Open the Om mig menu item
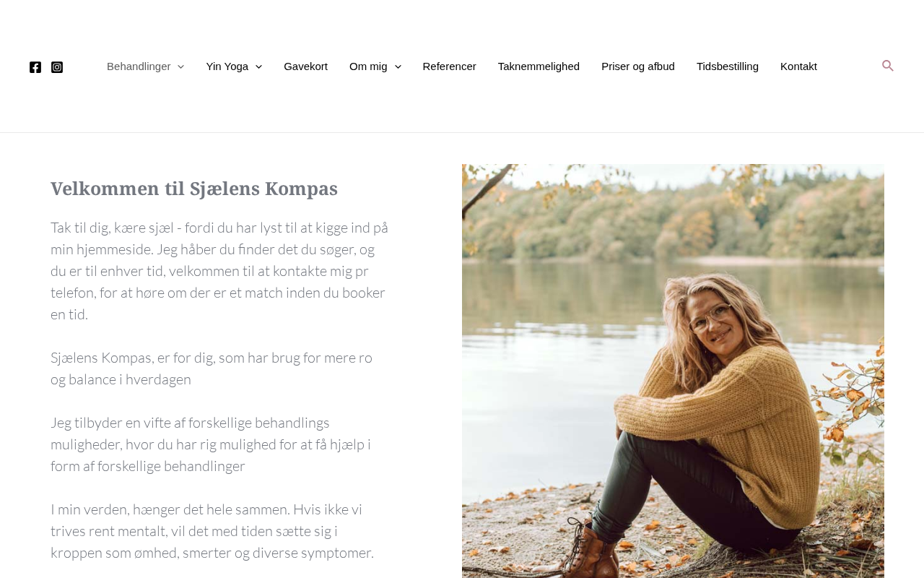The width and height of the screenshot is (924, 578). 368,66
